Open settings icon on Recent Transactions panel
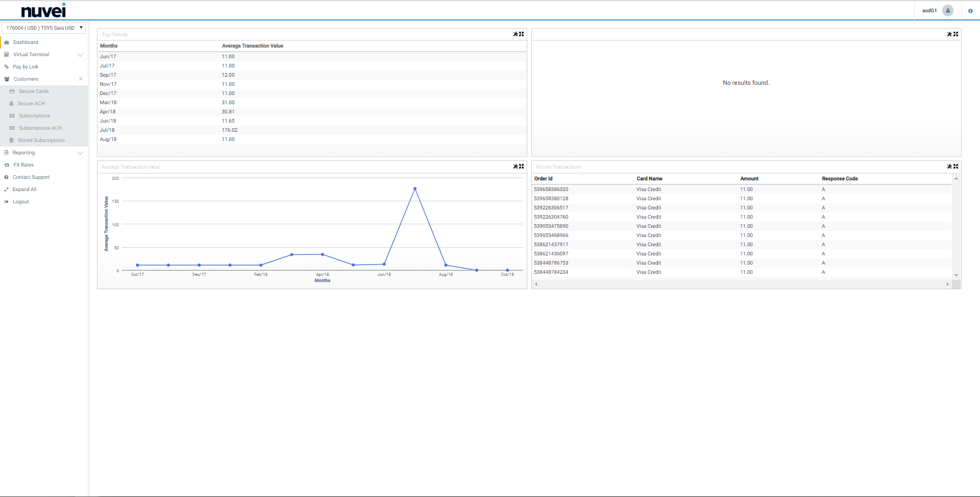 (x=949, y=167)
